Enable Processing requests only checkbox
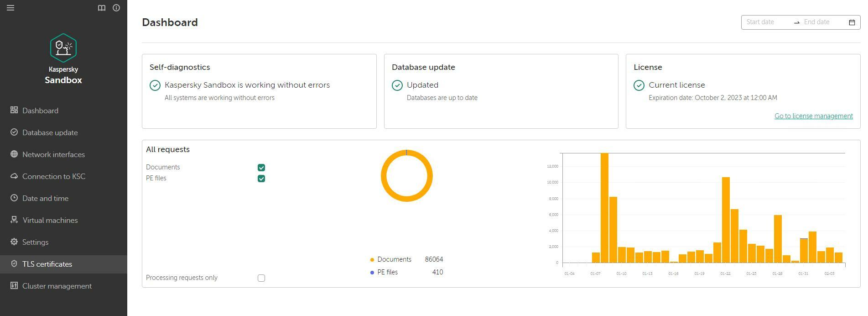Viewport: 868px width, 316px height. (261, 278)
